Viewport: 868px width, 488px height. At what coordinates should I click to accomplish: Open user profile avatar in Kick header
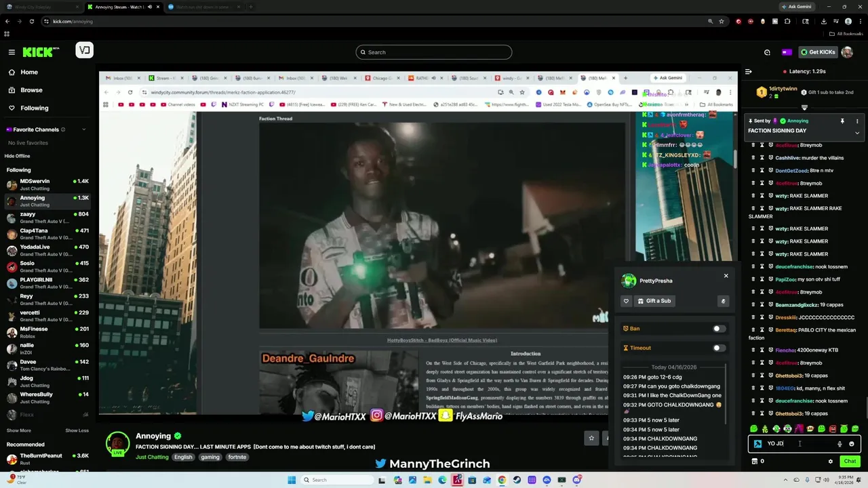847,52
